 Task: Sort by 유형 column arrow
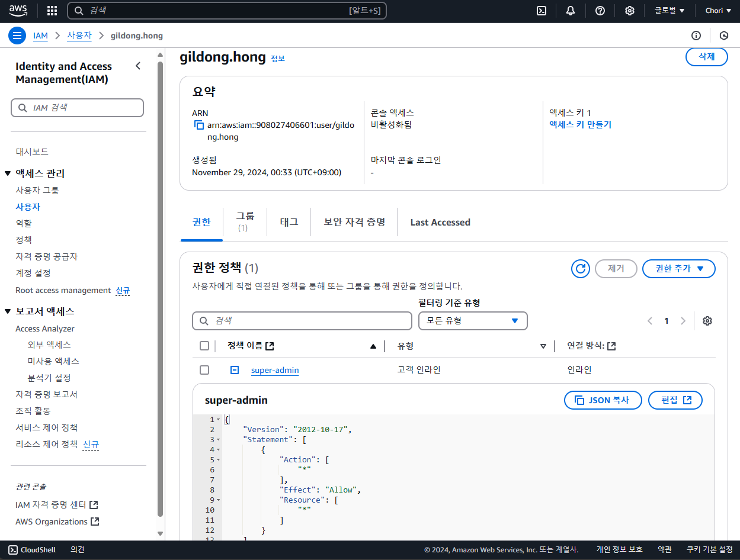click(543, 346)
